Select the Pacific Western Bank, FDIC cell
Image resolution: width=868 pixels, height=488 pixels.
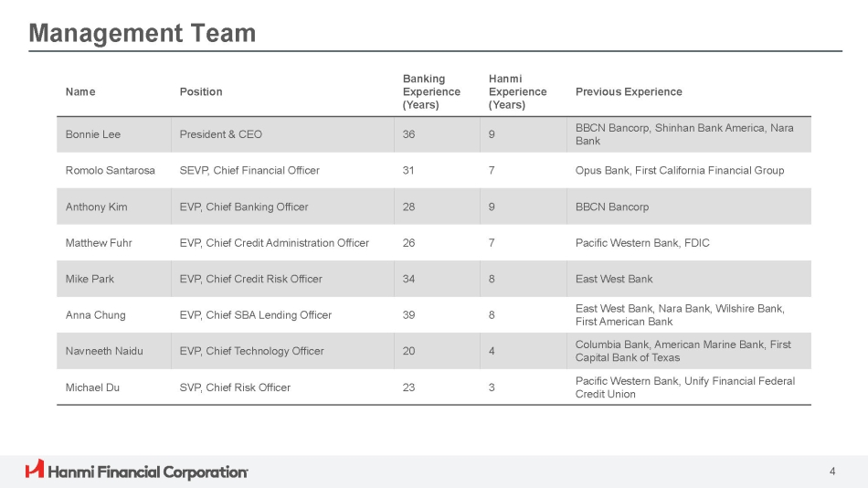[642, 243]
